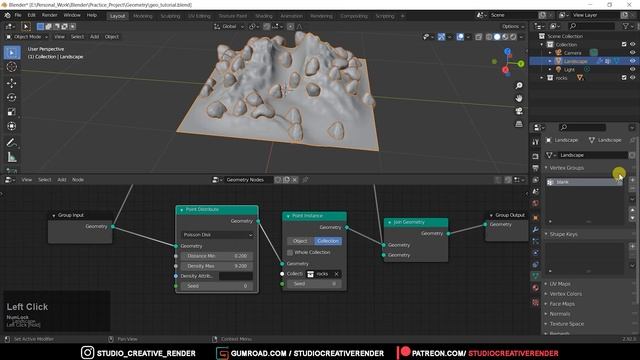Switch to rendered shading mode
640x360 pixels.
513,37
